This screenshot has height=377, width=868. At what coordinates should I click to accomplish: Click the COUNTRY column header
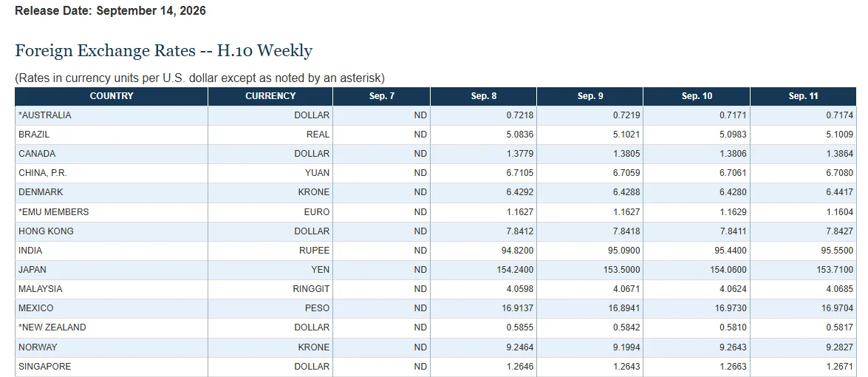point(112,96)
